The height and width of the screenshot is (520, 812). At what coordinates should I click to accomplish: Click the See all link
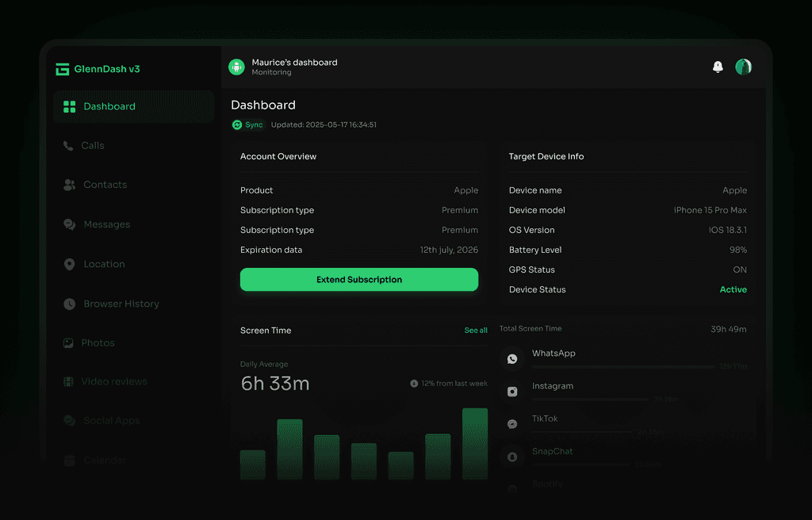476,331
